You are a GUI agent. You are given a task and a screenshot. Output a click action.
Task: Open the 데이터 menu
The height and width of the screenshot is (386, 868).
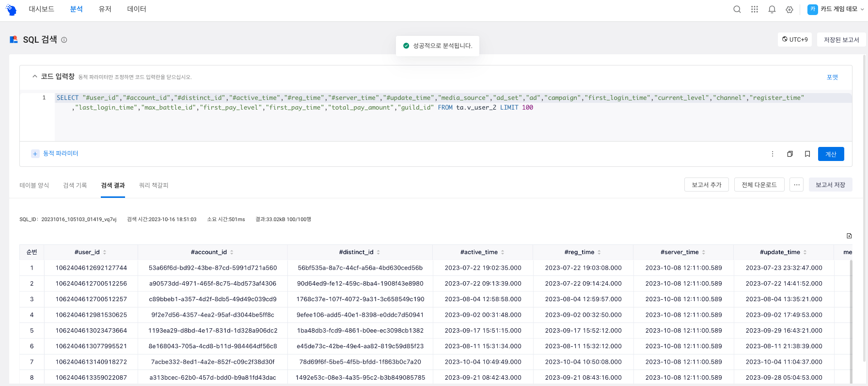tap(137, 9)
